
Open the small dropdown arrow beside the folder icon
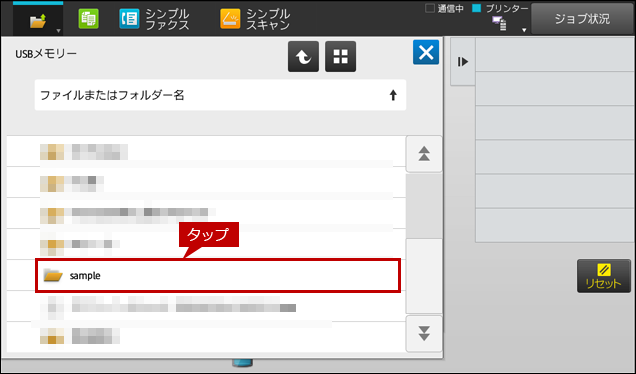58,31
